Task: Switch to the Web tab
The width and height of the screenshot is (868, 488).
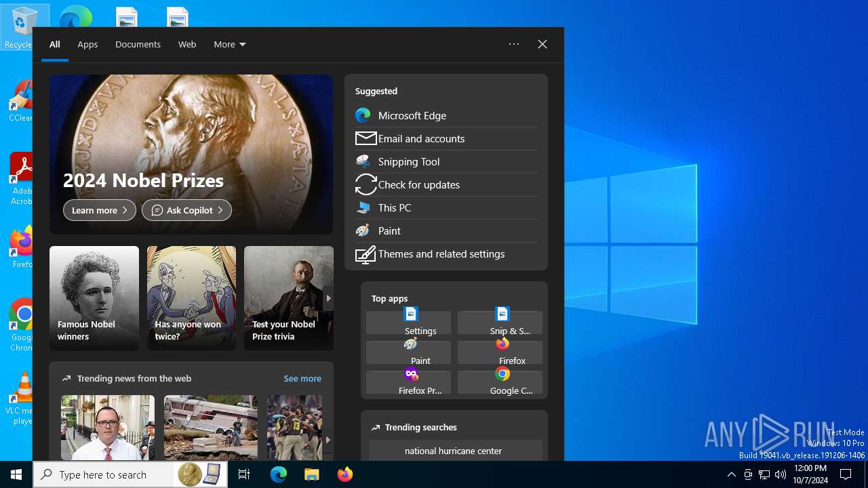Action: point(187,44)
